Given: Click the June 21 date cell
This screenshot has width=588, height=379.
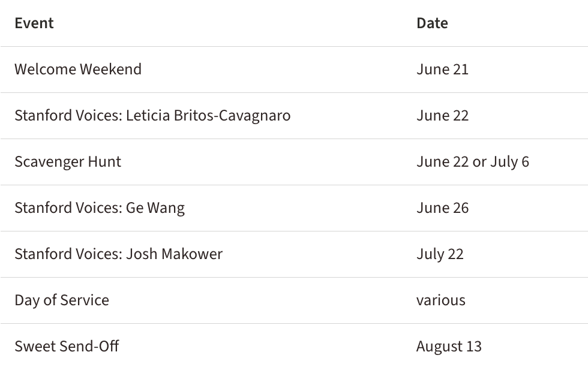Looking at the screenshot, I should point(442,70).
